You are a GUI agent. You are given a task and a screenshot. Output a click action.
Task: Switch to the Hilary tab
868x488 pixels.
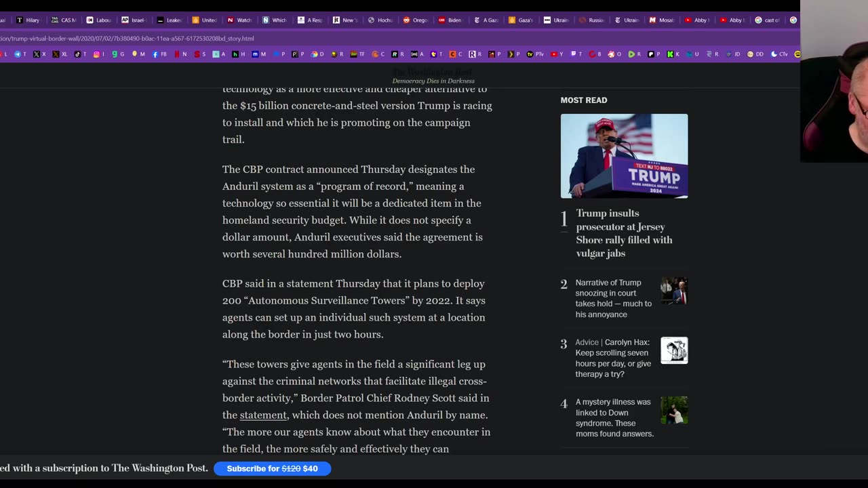click(x=28, y=20)
